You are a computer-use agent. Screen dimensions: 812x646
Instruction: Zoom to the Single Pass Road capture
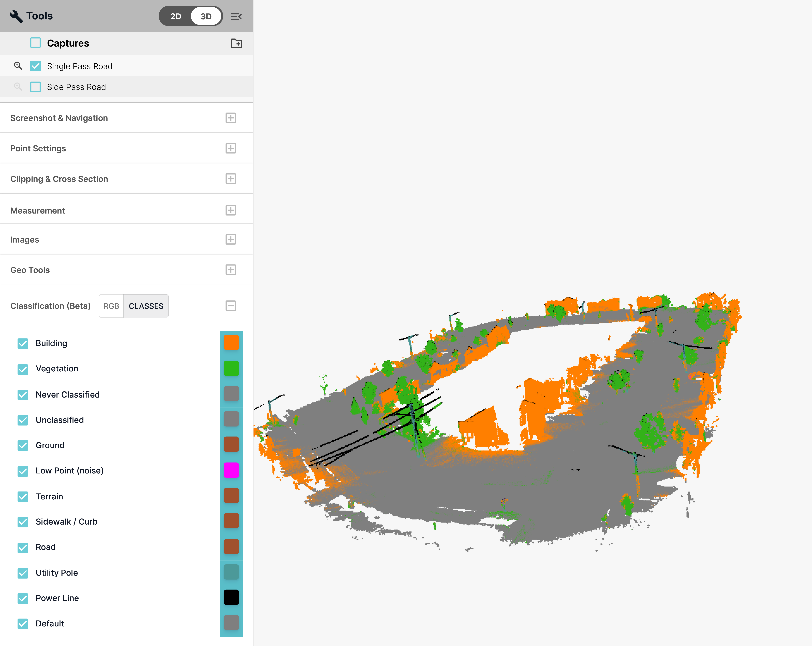pos(18,66)
